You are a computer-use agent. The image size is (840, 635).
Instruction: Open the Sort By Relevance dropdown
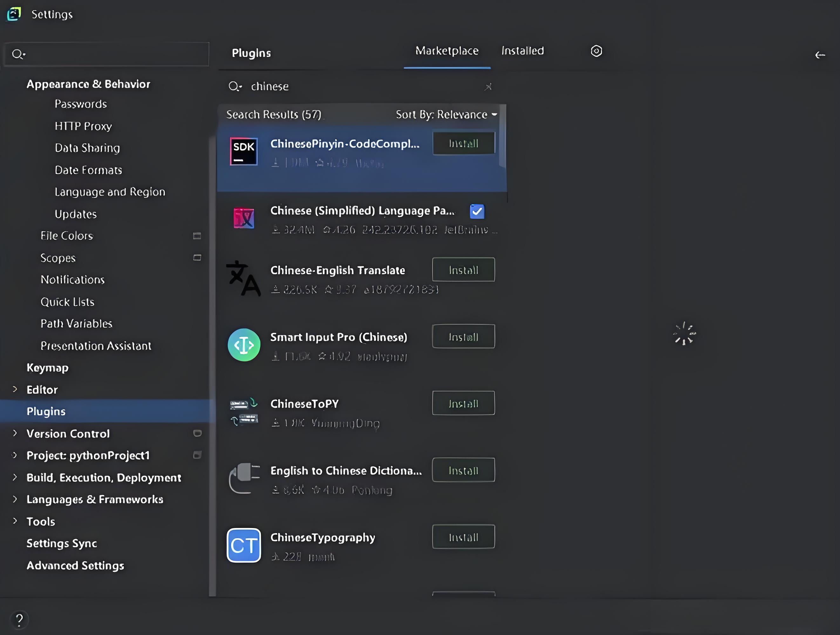(446, 115)
